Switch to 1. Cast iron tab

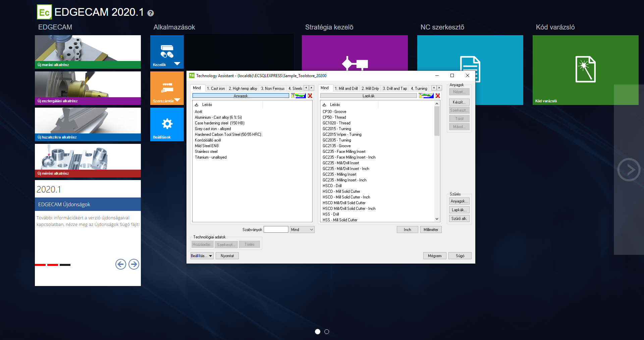point(216,89)
